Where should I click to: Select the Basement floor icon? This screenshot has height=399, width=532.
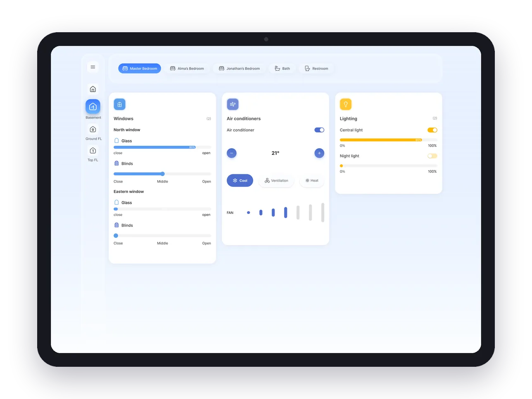93,107
